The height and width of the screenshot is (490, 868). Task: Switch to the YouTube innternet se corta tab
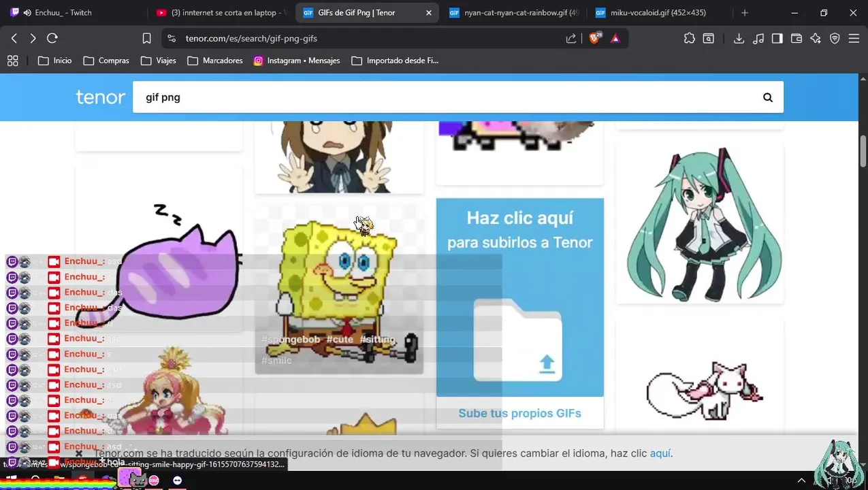tap(221, 12)
